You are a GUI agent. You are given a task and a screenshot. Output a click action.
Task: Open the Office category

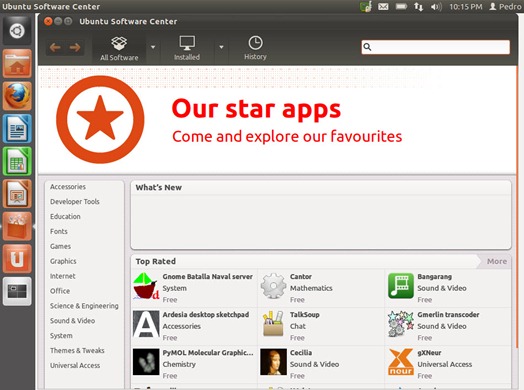pos(60,291)
